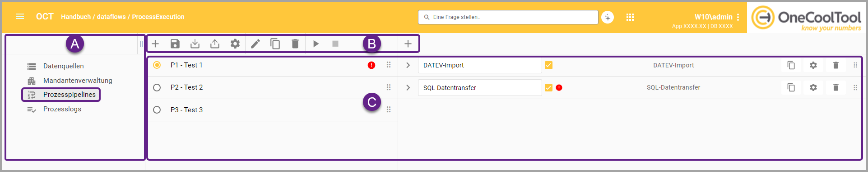Edit pipeline with the pencil icon
This screenshot has width=868, height=172.
(255, 44)
